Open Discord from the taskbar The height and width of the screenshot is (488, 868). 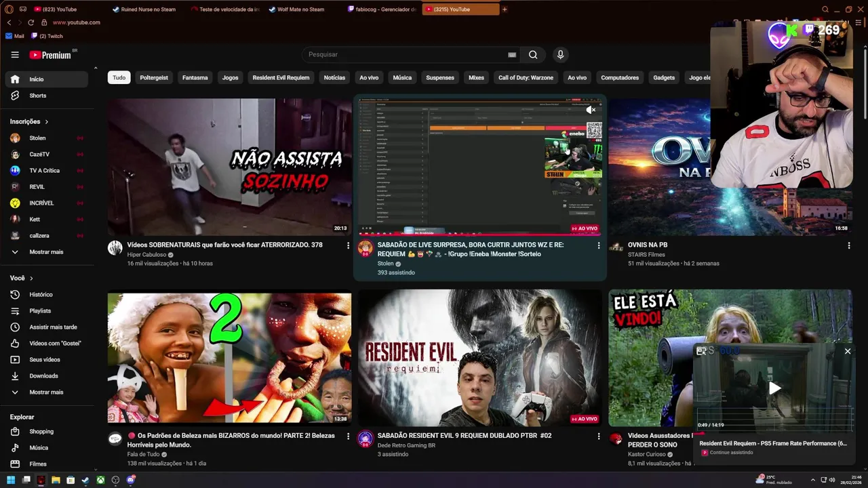coord(130,480)
